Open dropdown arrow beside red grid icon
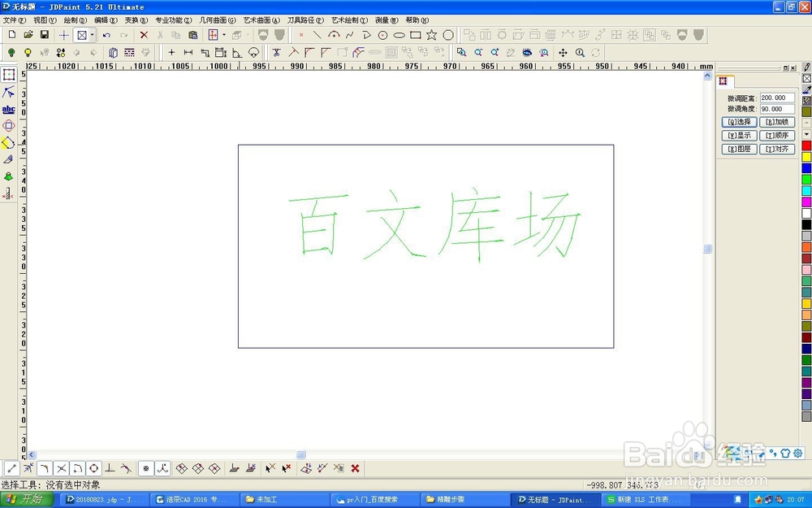 tap(224, 35)
